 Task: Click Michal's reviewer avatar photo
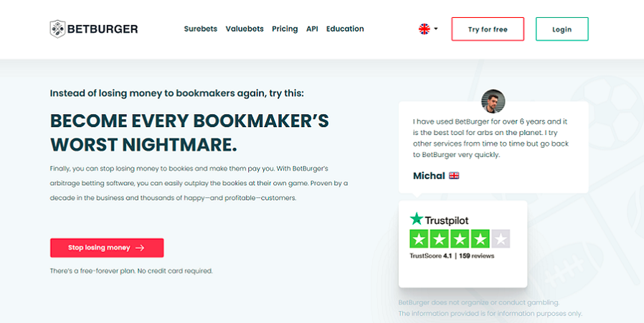coord(493,101)
